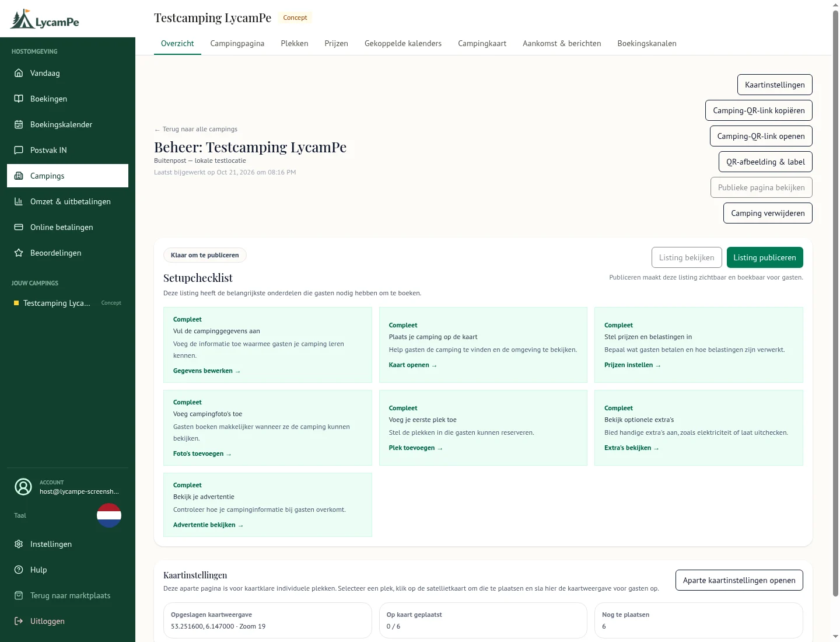Click Camping-QR-link openen

click(761, 136)
